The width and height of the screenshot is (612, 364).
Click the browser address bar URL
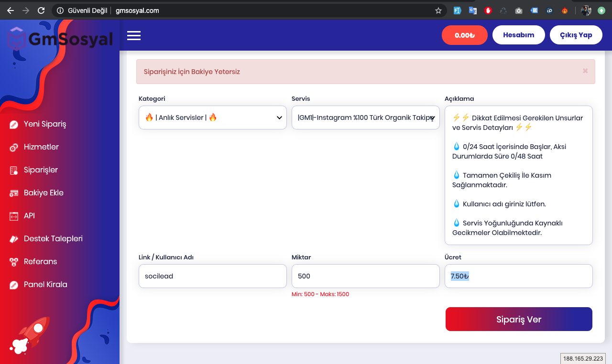point(137,11)
